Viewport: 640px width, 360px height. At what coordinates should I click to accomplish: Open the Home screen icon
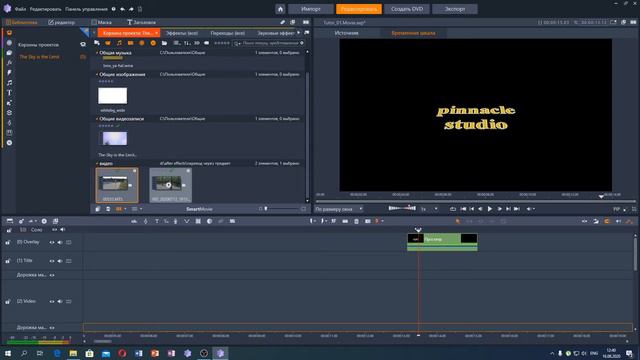click(x=280, y=9)
